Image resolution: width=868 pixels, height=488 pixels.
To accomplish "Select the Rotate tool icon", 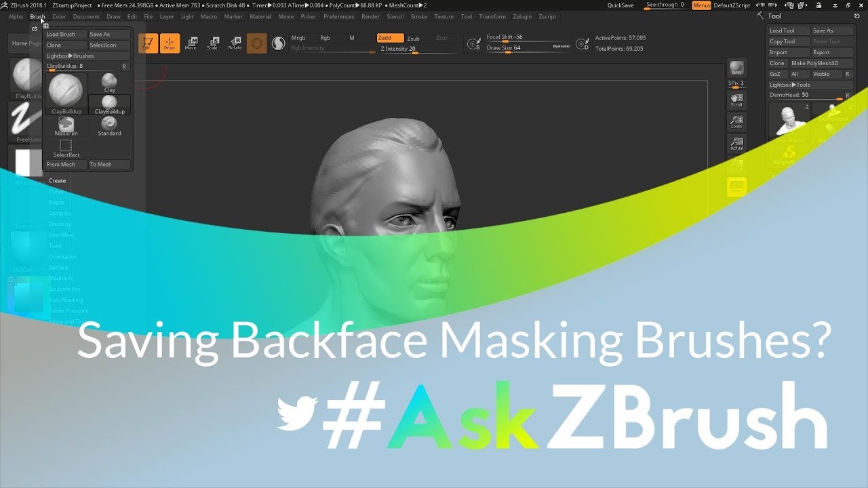I will (235, 43).
